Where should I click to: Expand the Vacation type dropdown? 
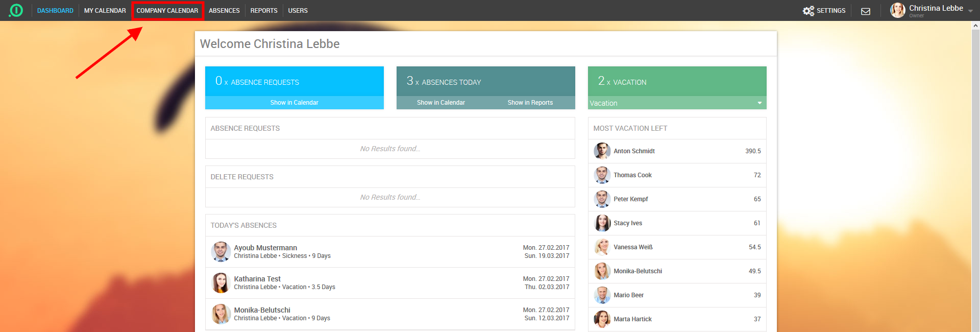pos(759,103)
